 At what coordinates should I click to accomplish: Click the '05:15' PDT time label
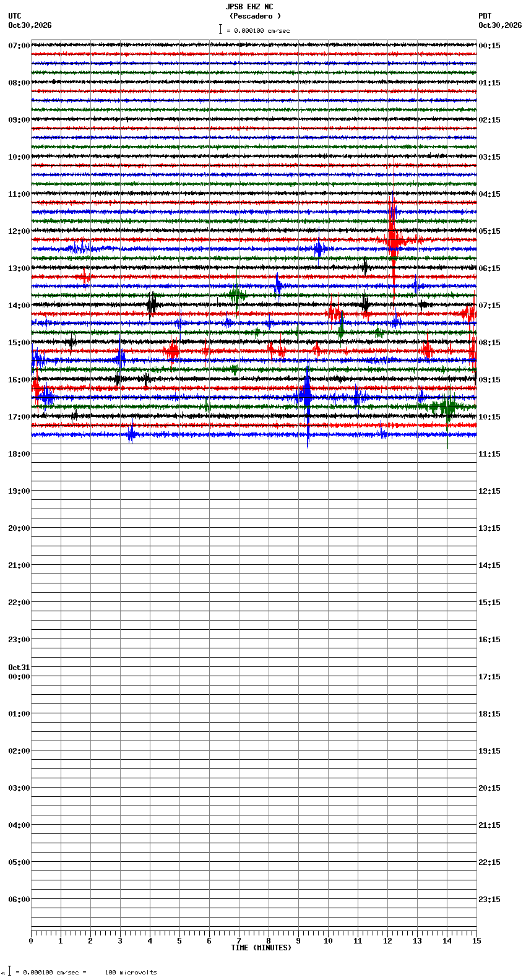[x=489, y=231]
